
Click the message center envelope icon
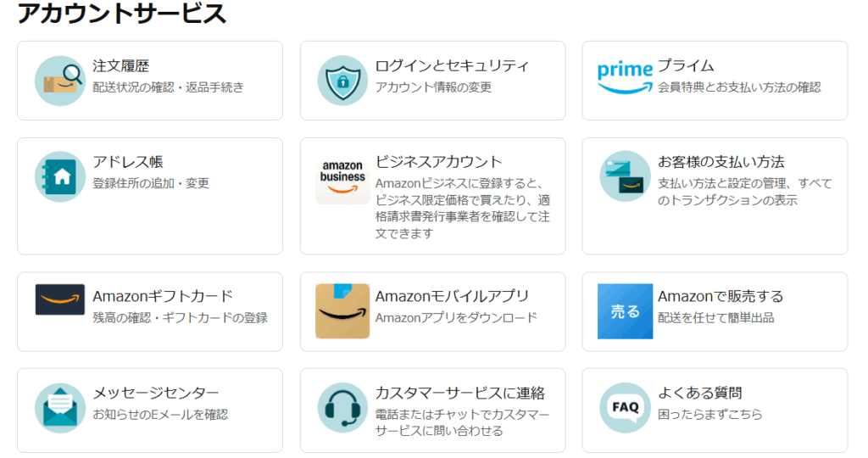coord(60,408)
